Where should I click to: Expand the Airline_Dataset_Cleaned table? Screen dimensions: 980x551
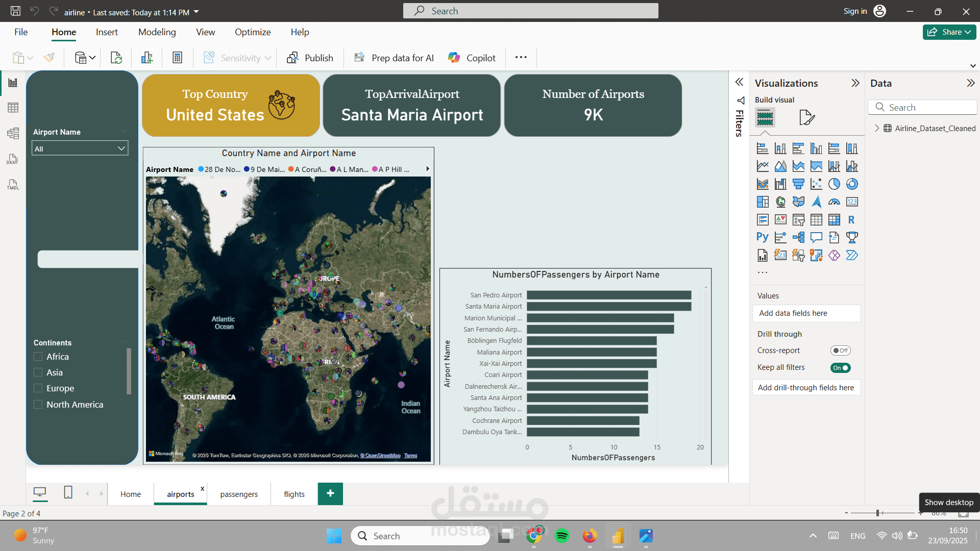point(877,128)
